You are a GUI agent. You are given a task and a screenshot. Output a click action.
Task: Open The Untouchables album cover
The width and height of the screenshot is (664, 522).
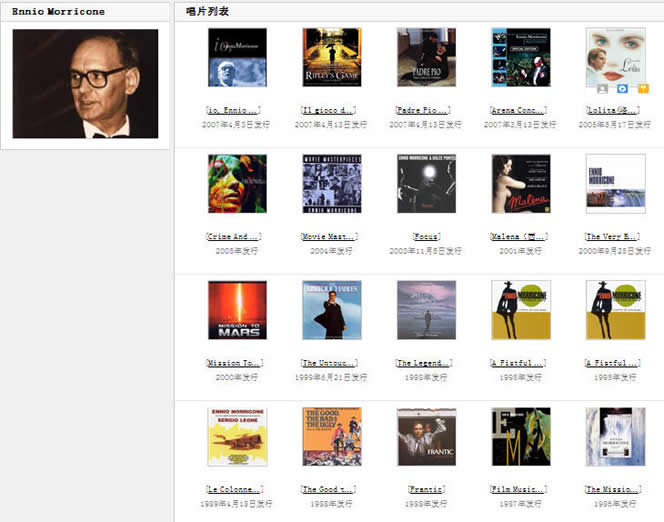coord(332,310)
